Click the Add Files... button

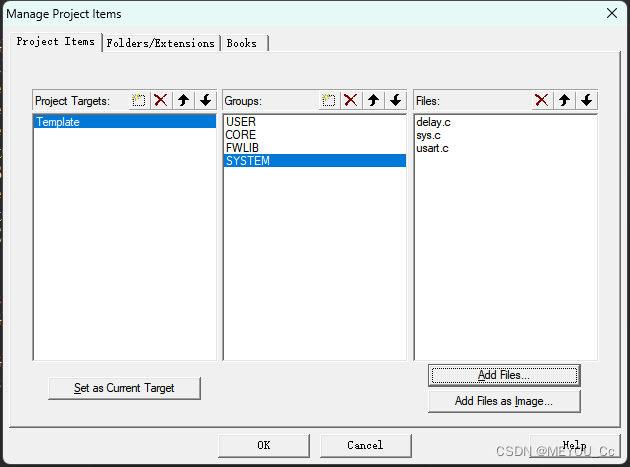point(504,375)
